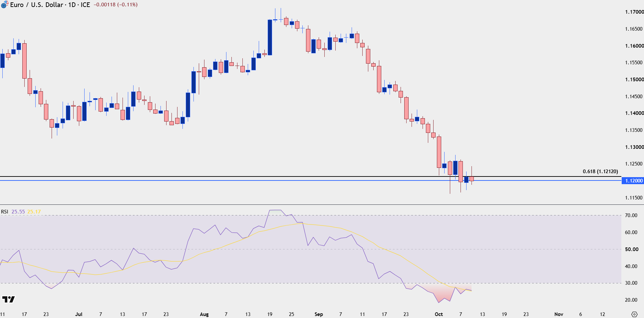Select the blue 1.12000 current price tag

pyautogui.click(x=633, y=180)
